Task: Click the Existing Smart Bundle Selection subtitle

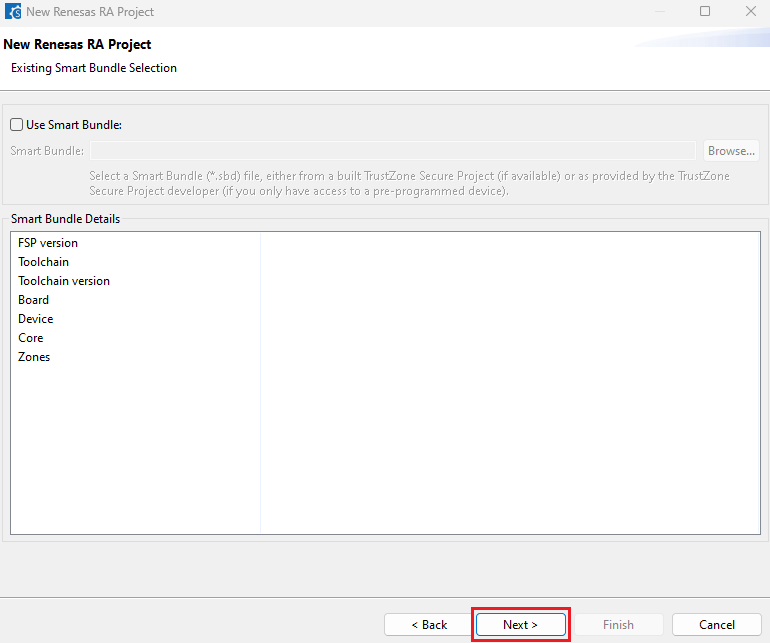Action: tap(94, 68)
